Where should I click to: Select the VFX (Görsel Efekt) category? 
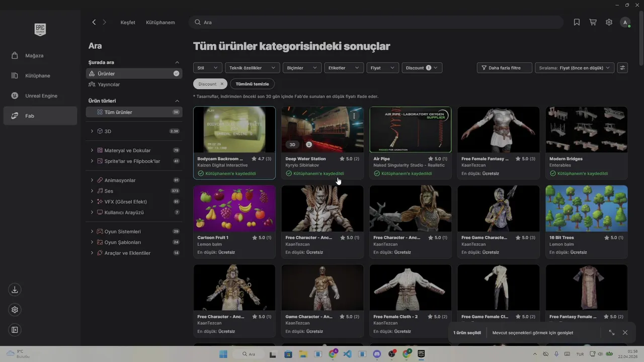pos(125,202)
